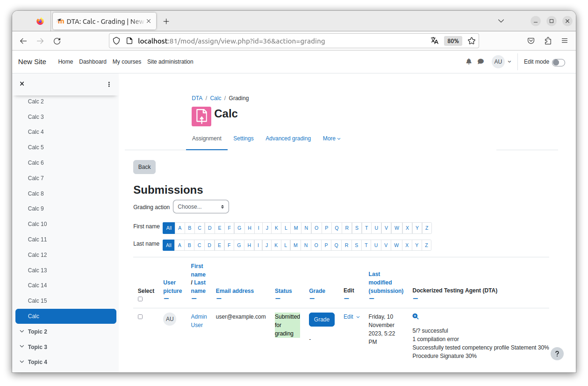Viewport: 588px width, 386px height.
Task: Open the help question mark button
Action: 557,354
